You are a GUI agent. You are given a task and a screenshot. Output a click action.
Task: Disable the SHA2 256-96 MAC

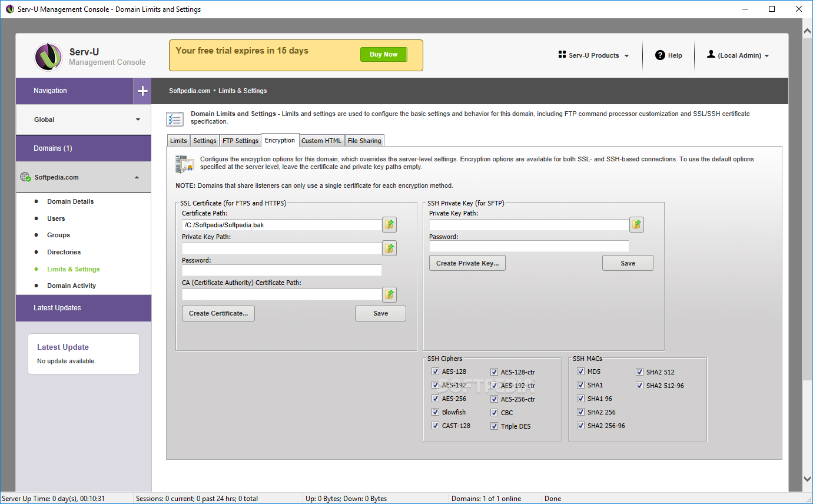pos(580,426)
